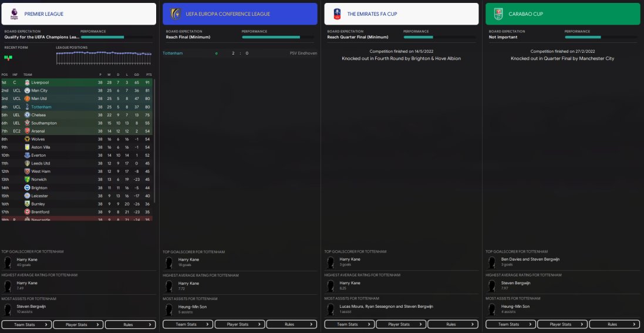
Task: Open Player Stats in Conference League panel
Action: pyautogui.click(x=240, y=324)
